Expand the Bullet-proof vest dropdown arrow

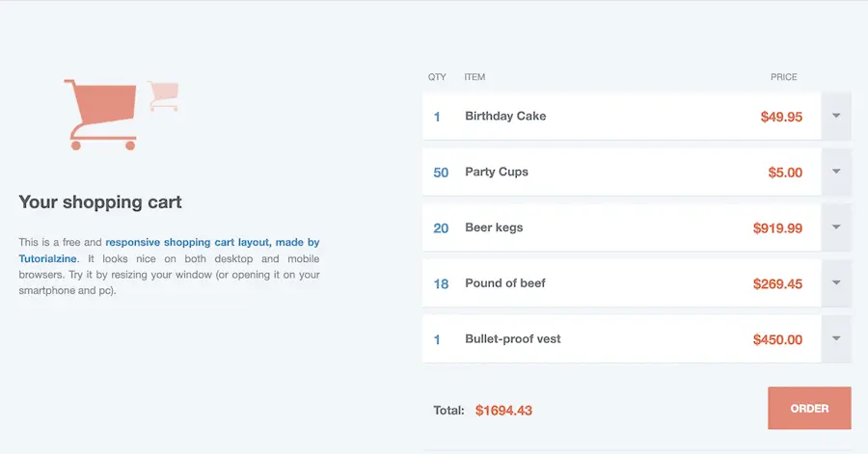[836, 339]
